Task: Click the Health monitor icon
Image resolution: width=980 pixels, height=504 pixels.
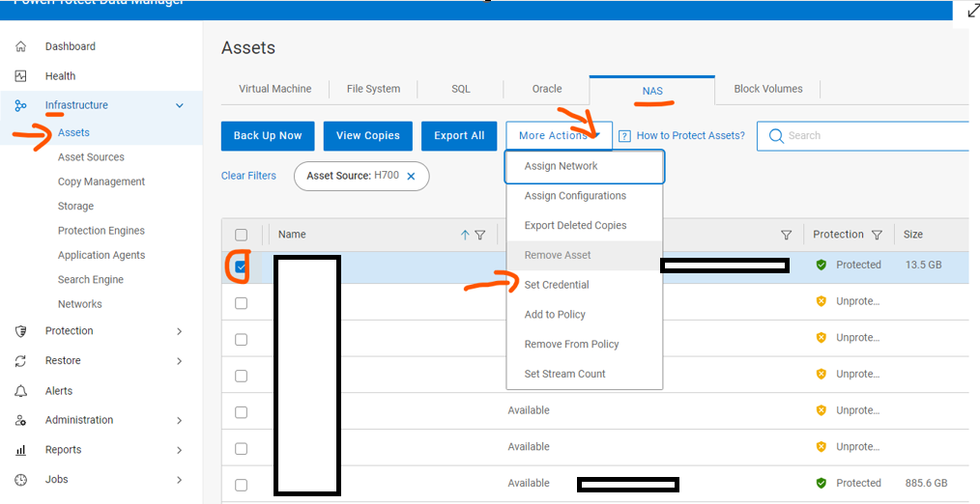Action: (x=20, y=76)
